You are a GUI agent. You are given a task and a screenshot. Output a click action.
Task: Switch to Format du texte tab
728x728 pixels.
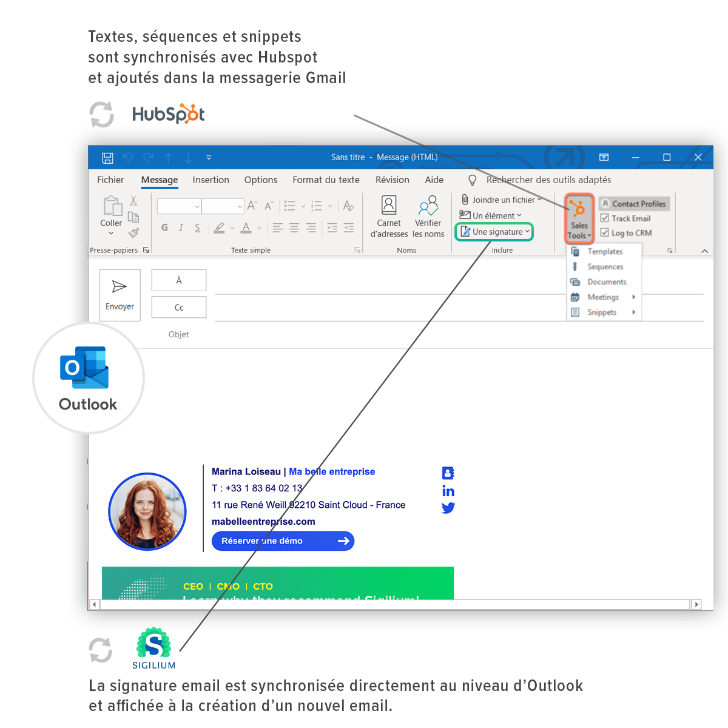click(326, 180)
